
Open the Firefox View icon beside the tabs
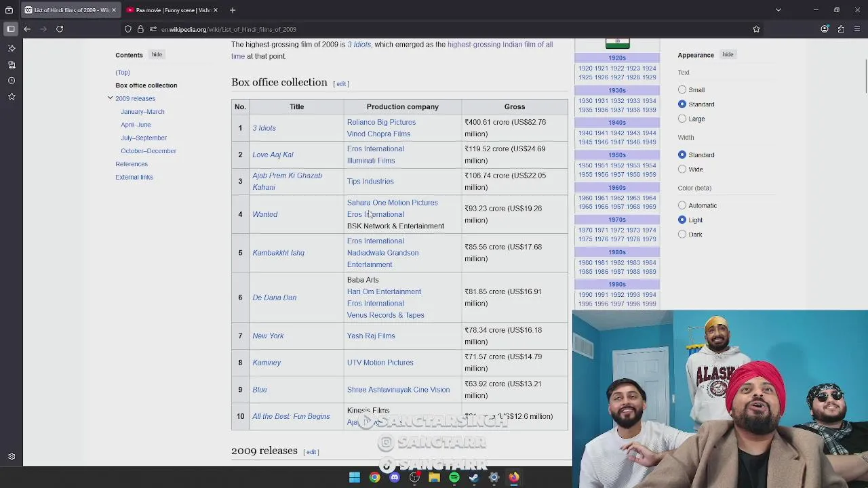[9, 10]
